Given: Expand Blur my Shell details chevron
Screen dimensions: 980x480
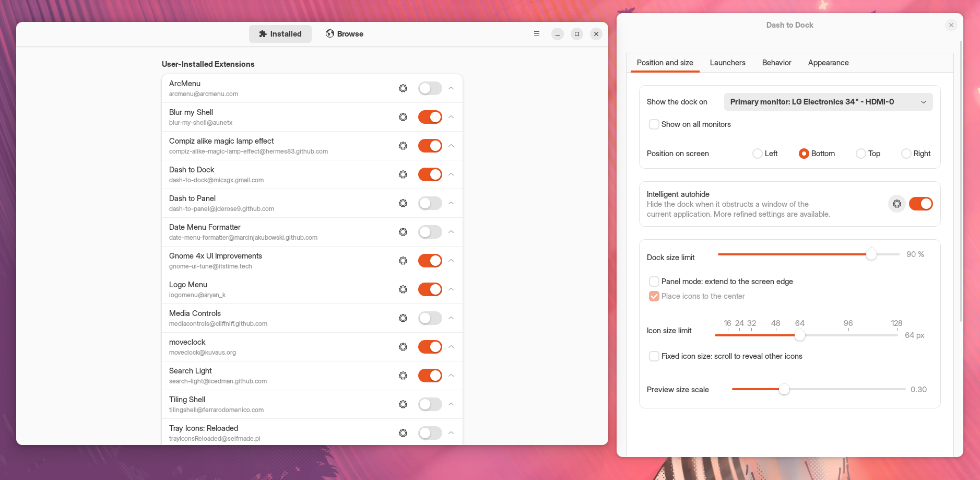Looking at the screenshot, I should [x=451, y=117].
